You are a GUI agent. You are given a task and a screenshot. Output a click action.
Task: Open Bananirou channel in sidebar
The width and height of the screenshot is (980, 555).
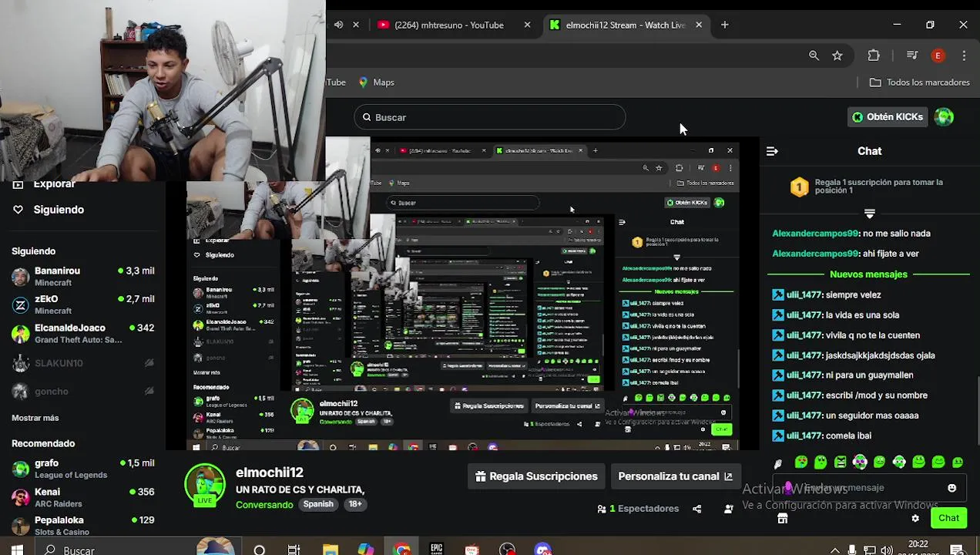(x=82, y=277)
